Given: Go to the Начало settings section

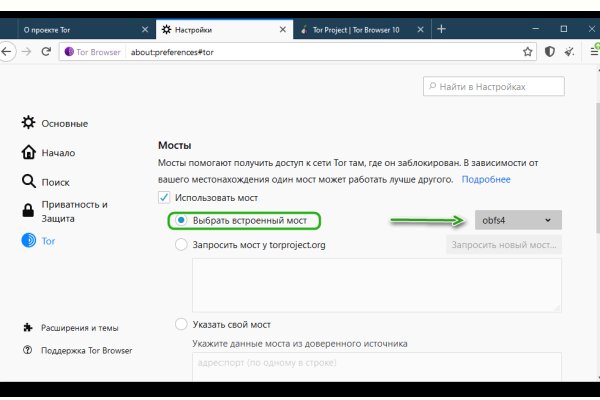Looking at the screenshot, I should (x=58, y=153).
